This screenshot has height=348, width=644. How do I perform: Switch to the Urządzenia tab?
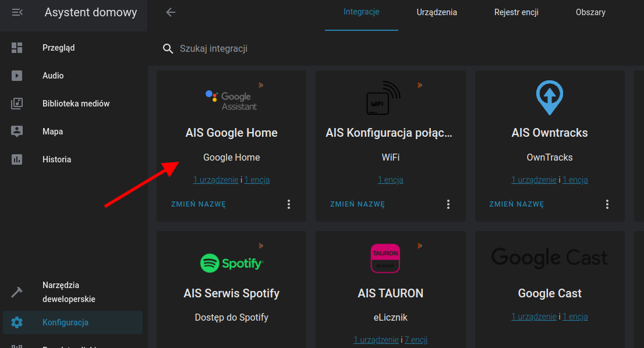(437, 12)
